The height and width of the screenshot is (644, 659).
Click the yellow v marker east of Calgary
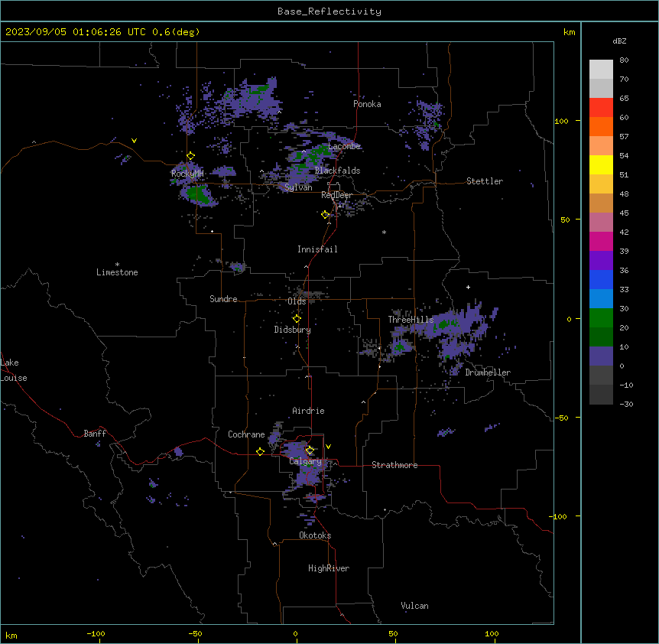tap(328, 447)
